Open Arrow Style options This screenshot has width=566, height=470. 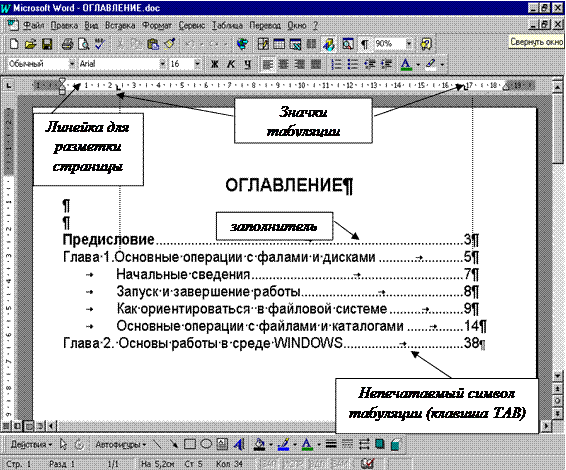(364, 444)
